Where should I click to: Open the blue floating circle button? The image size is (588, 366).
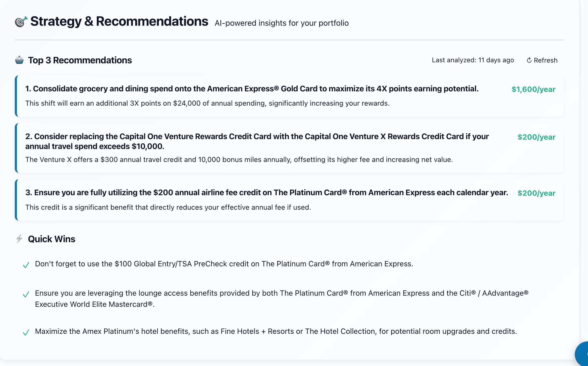[x=582, y=354]
